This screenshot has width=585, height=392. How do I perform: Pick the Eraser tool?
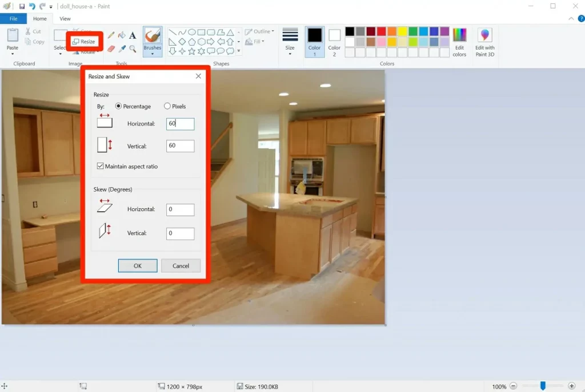click(x=111, y=49)
